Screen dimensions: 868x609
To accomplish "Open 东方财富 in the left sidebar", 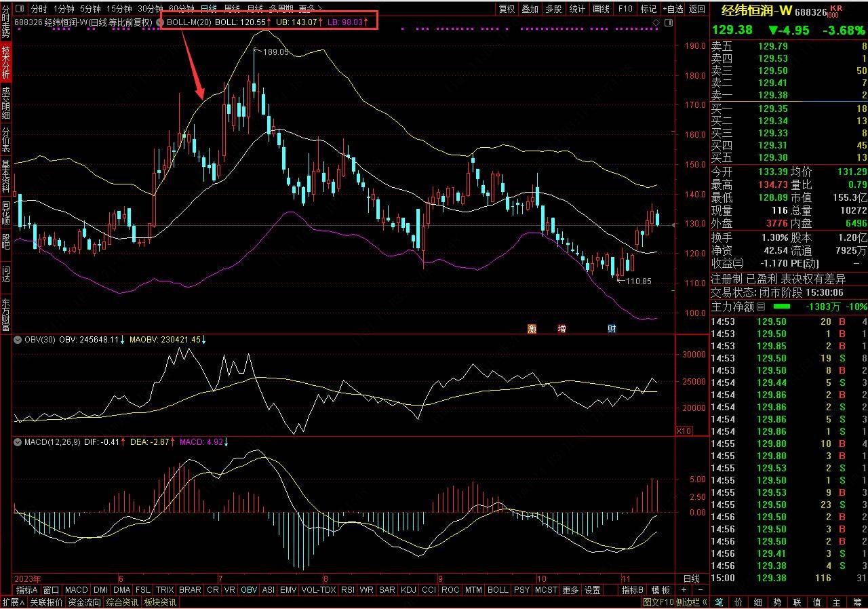I will [5, 315].
